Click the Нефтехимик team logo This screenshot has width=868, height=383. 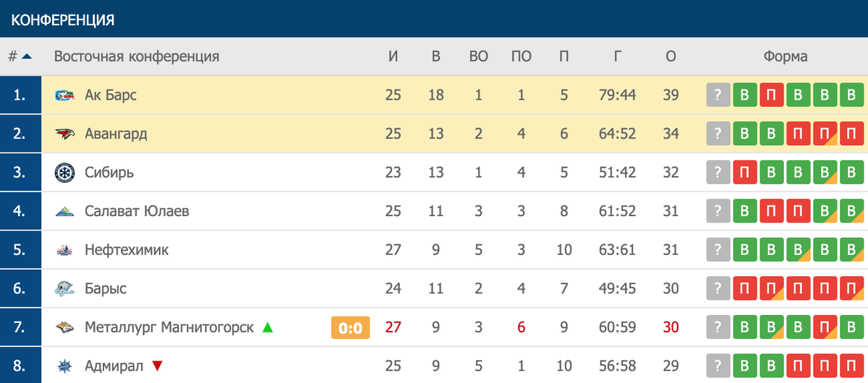[x=64, y=251]
